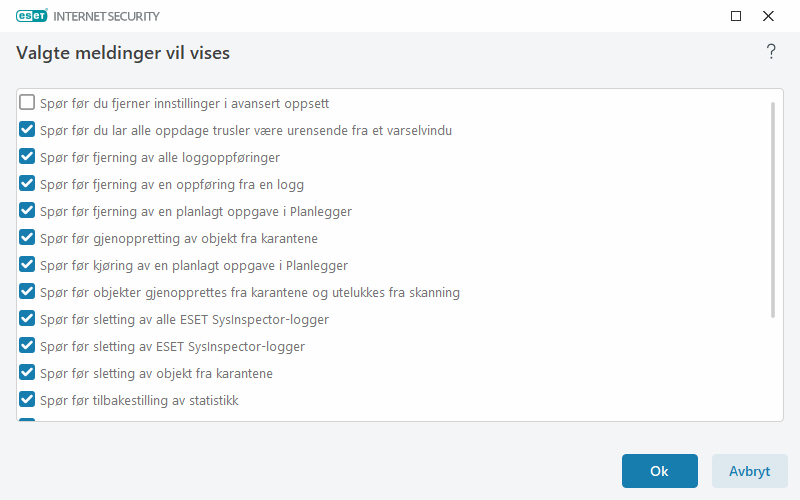This screenshot has height=500, width=800.
Task: Disable 'Spør før gjenoppretting av objekt fra karantene'
Action: pos(28,238)
